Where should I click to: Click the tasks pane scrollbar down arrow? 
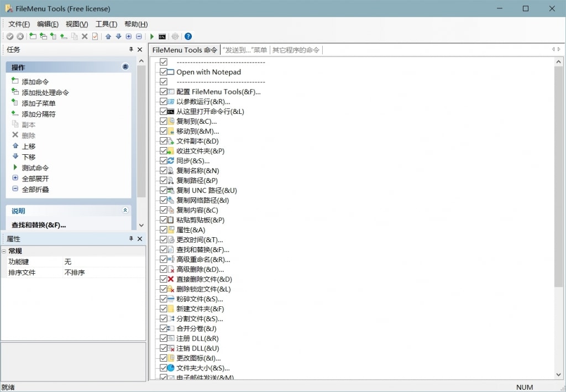click(141, 225)
